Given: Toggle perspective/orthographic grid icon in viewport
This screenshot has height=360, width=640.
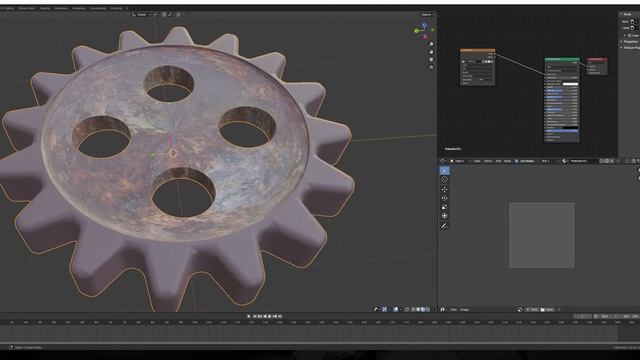Looking at the screenshot, I should (431, 67).
